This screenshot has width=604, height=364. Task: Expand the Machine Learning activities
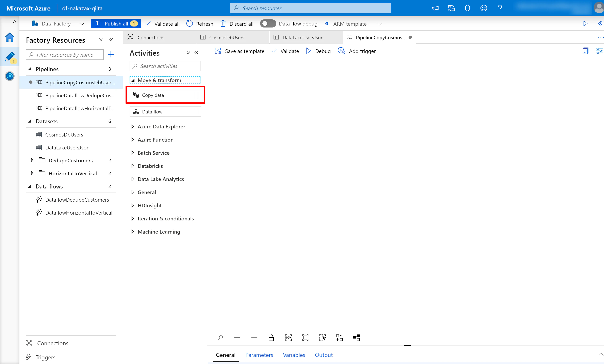click(x=133, y=232)
